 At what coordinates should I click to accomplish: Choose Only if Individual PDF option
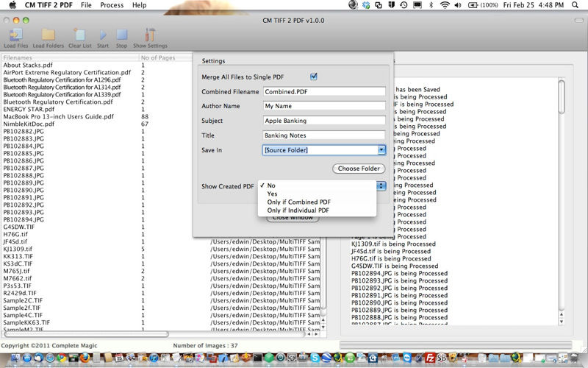click(317, 210)
